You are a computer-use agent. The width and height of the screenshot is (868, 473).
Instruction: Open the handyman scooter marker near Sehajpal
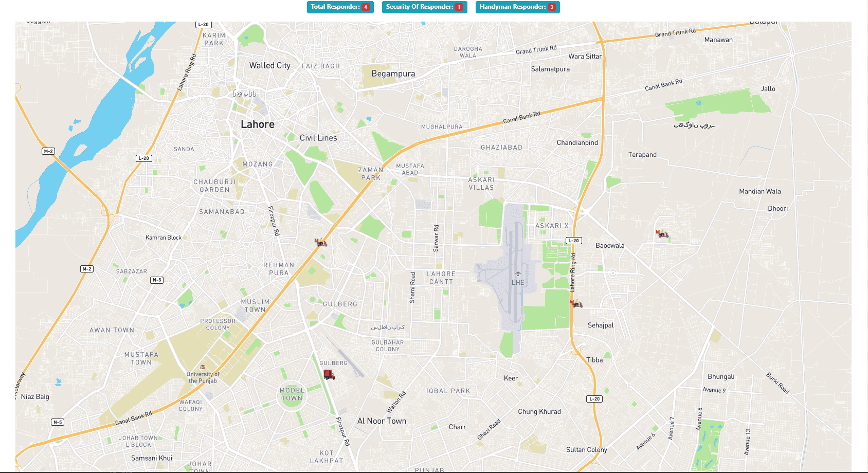pos(576,303)
